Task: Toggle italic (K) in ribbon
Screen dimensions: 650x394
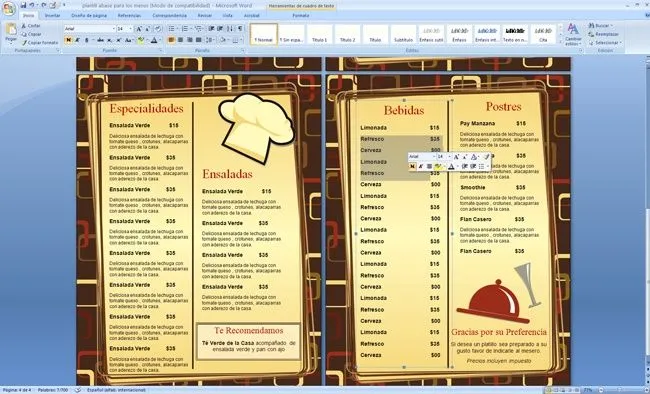Action: point(78,40)
